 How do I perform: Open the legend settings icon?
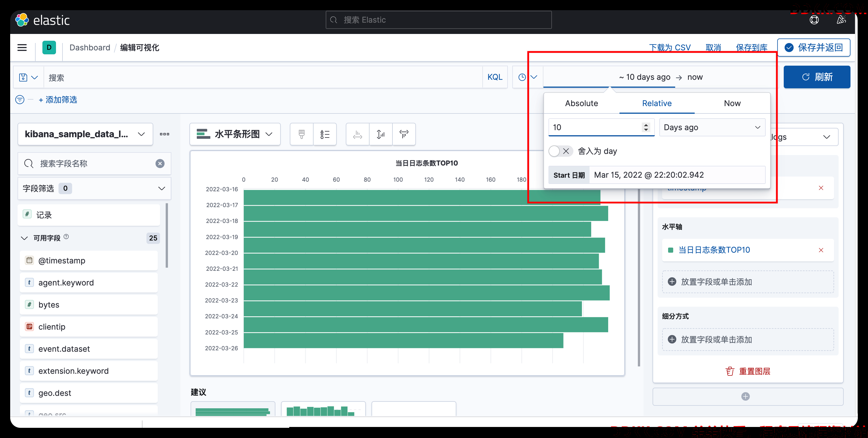click(325, 134)
